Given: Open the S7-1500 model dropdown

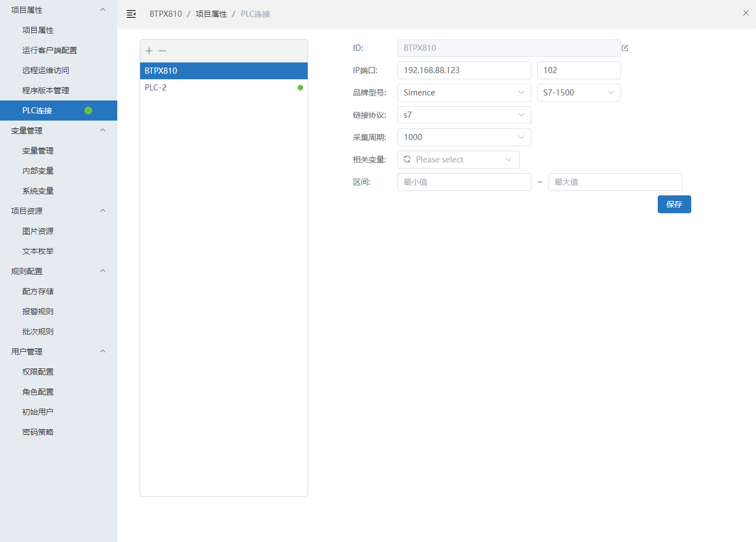Looking at the screenshot, I should coord(578,93).
